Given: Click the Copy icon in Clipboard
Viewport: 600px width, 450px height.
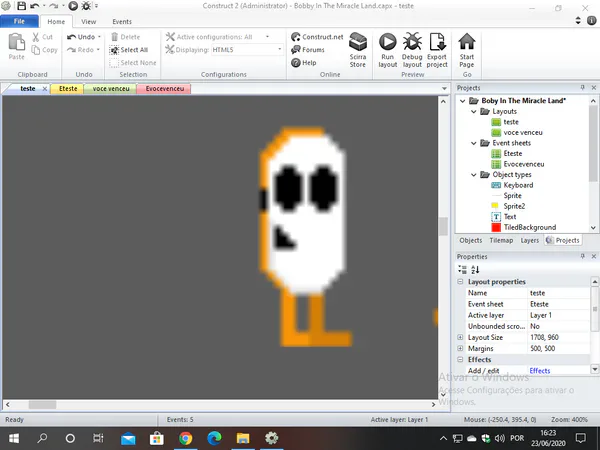Looking at the screenshot, I should (x=36, y=50).
